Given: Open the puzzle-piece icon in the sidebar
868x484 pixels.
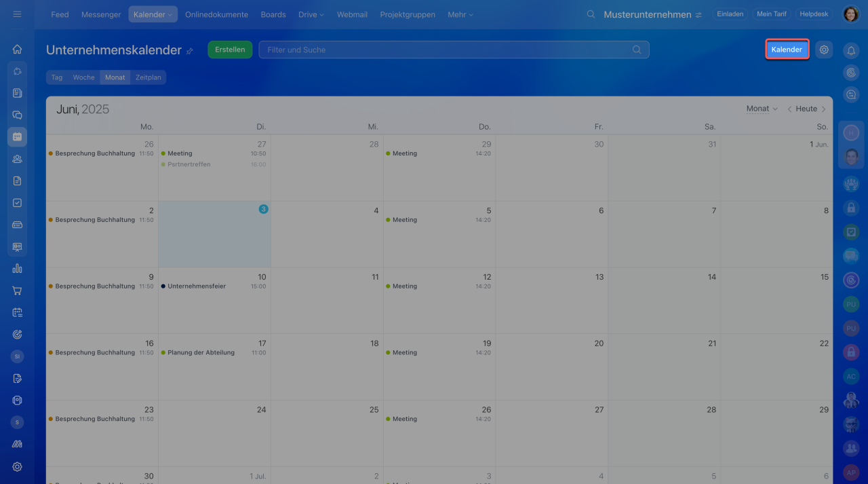Looking at the screenshot, I should tap(17, 71).
